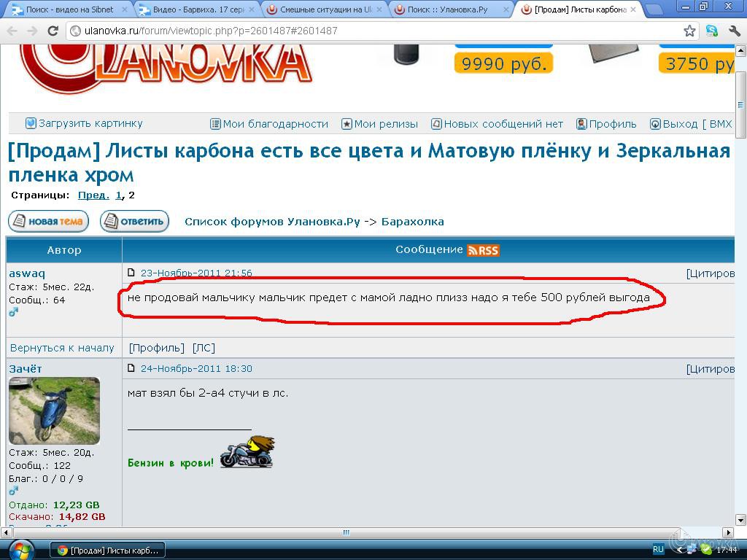The height and width of the screenshot is (560, 747).
Task: Close the Поиск - видео на Sibnet tab
Action: 125,9
